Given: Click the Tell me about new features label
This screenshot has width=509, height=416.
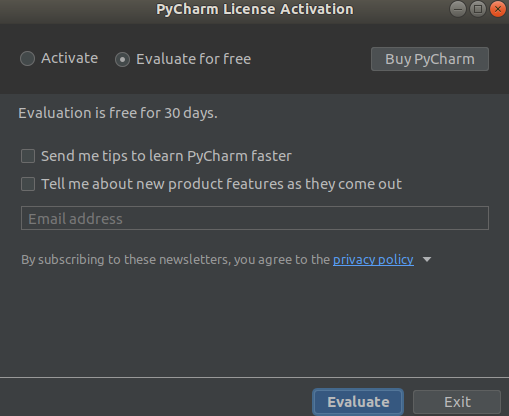Looking at the screenshot, I should [221, 184].
